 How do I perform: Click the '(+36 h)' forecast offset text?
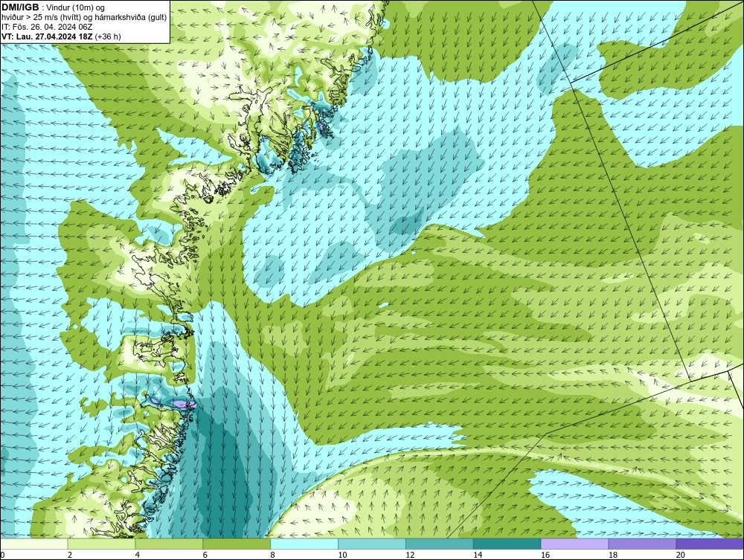108,36
